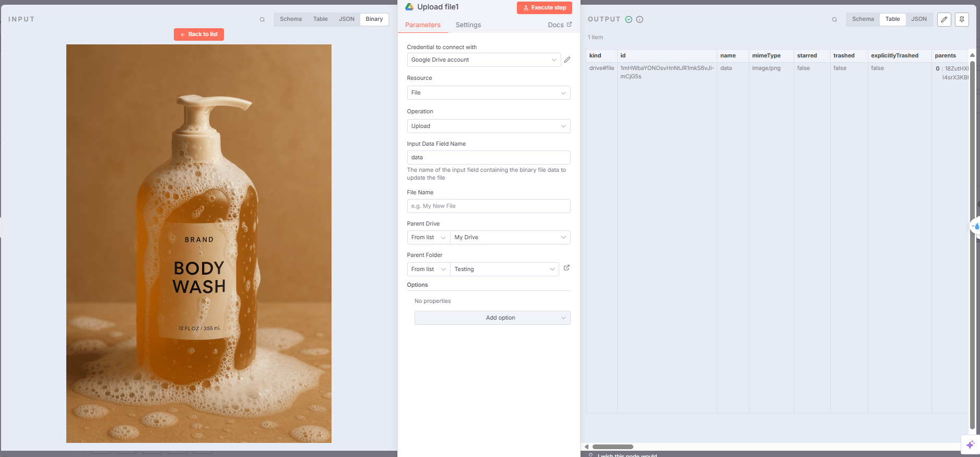Click the File Name input field
The height and width of the screenshot is (457, 980).
pyautogui.click(x=489, y=206)
